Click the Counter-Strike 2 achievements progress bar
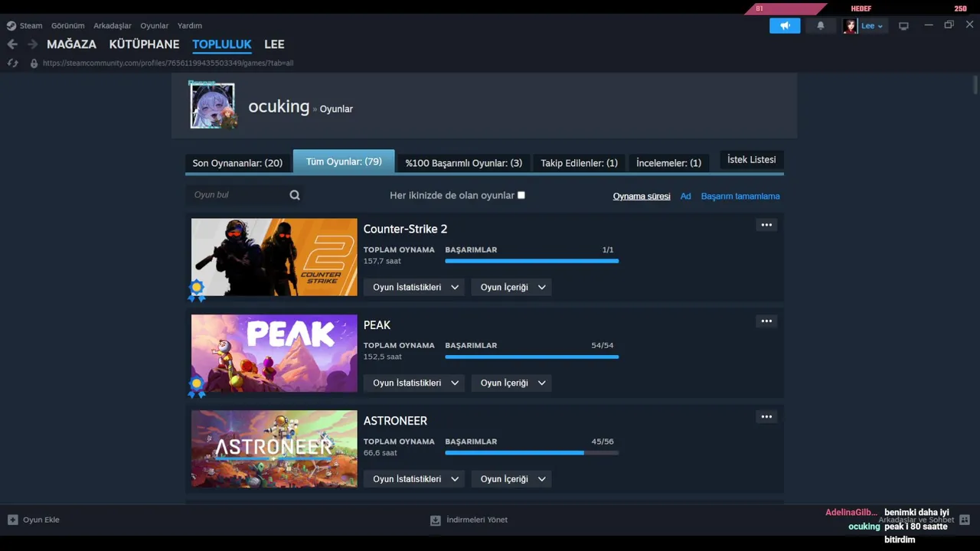 coord(531,261)
